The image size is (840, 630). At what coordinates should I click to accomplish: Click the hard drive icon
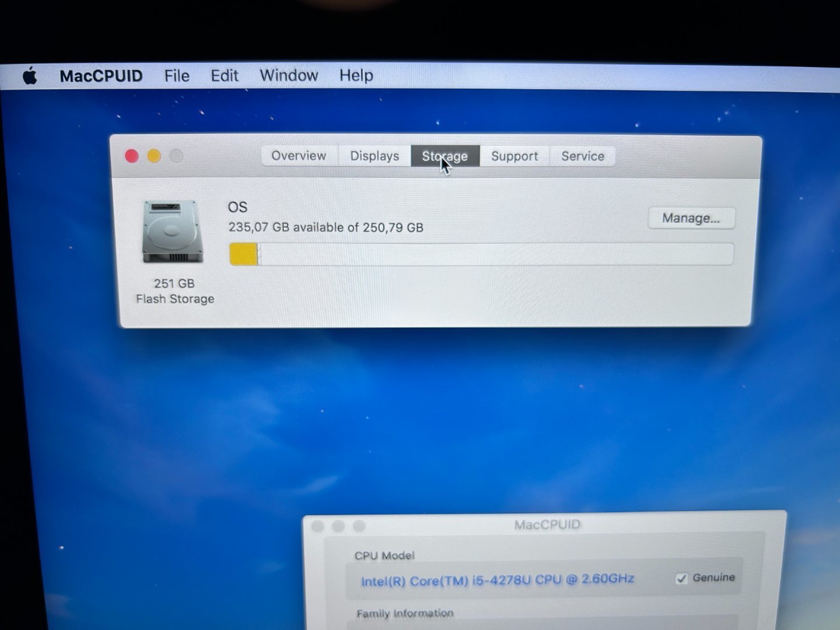pos(173,232)
